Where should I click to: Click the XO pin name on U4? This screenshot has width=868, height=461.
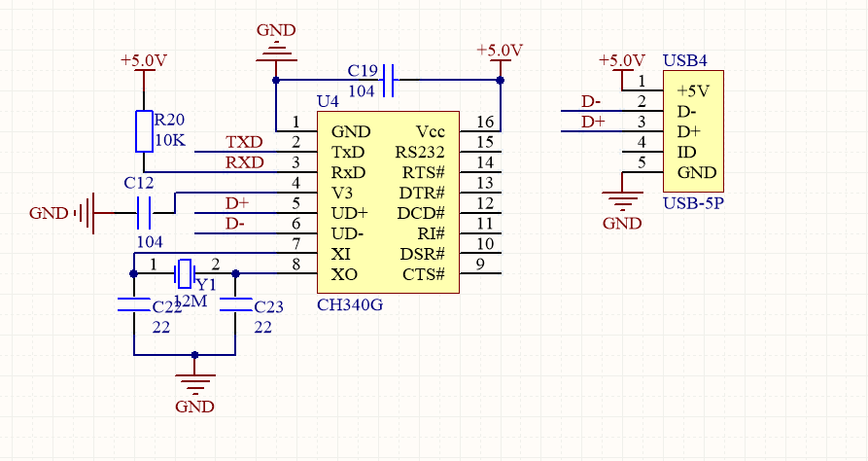point(344,275)
